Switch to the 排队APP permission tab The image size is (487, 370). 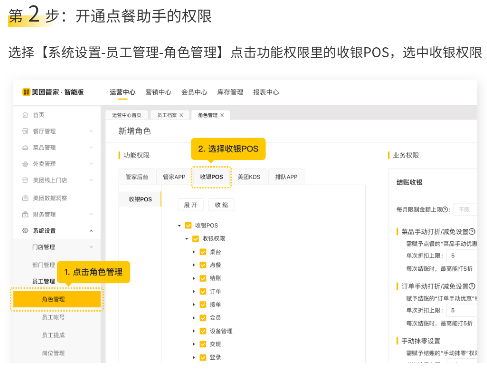click(286, 177)
